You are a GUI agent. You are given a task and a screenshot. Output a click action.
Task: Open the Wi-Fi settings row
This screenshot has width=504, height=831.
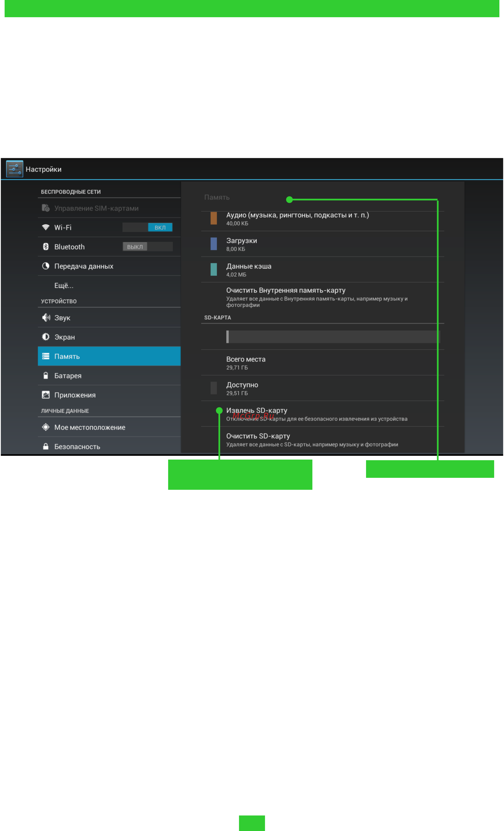pos(109,227)
